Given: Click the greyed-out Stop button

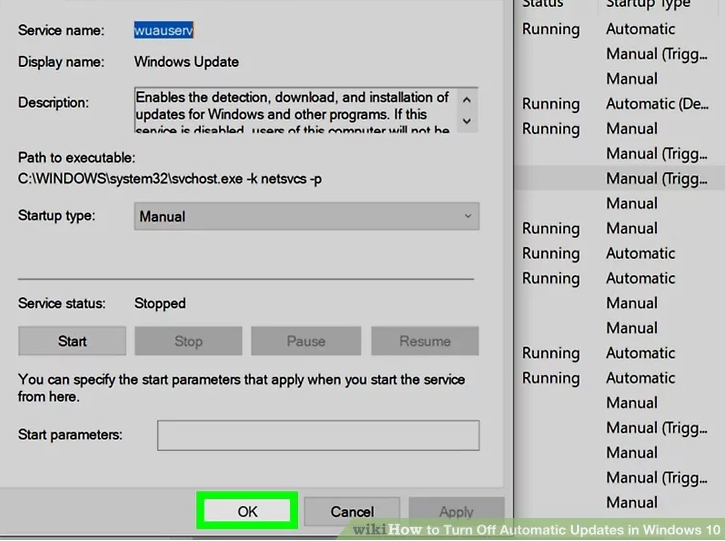Looking at the screenshot, I should (188, 341).
